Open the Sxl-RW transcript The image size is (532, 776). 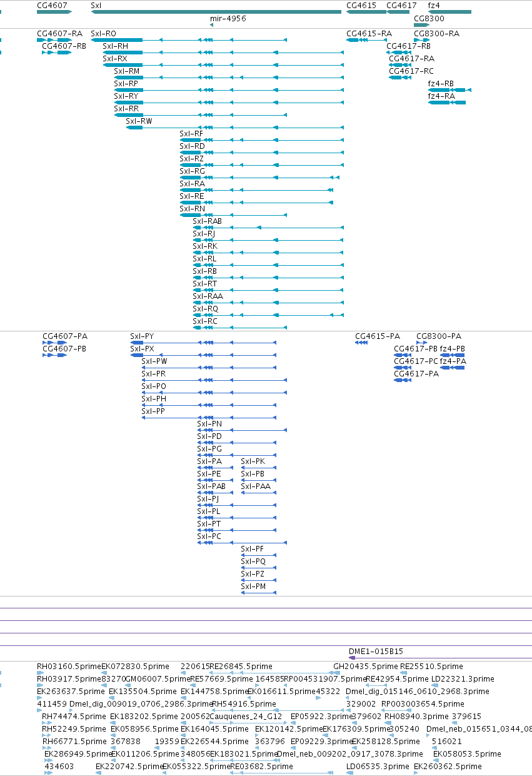pos(139,121)
